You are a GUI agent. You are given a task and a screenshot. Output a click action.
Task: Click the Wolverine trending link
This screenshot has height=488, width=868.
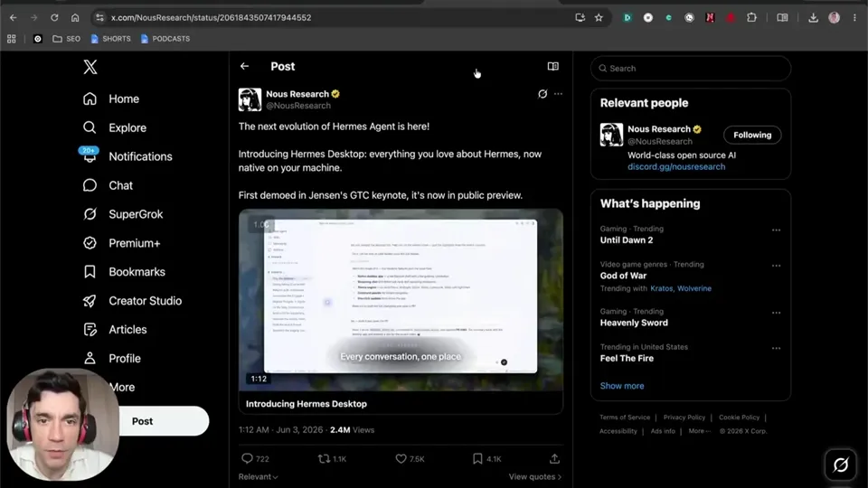click(694, 288)
